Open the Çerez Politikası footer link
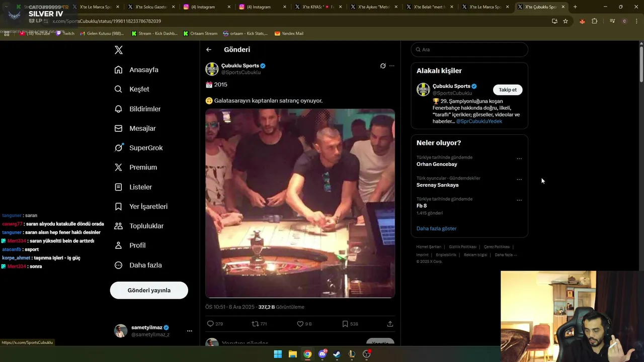Image resolution: width=644 pixels, height=362 pixels. [497, 247]
